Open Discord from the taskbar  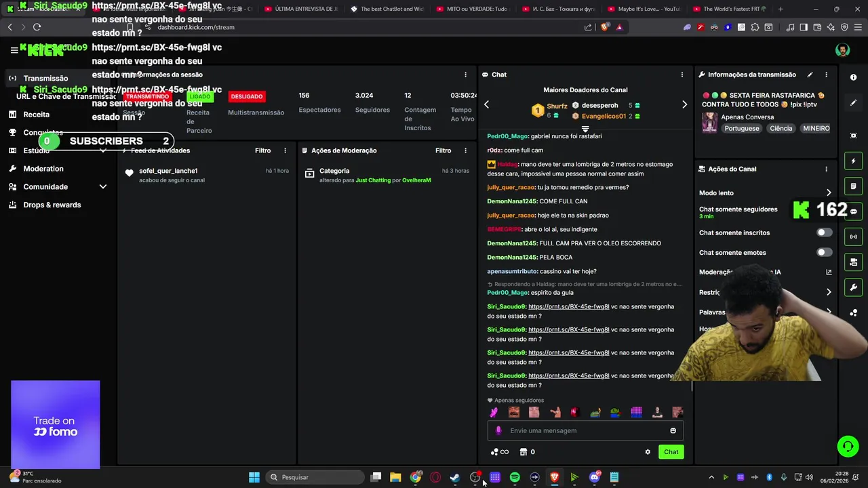click(595, 477)
